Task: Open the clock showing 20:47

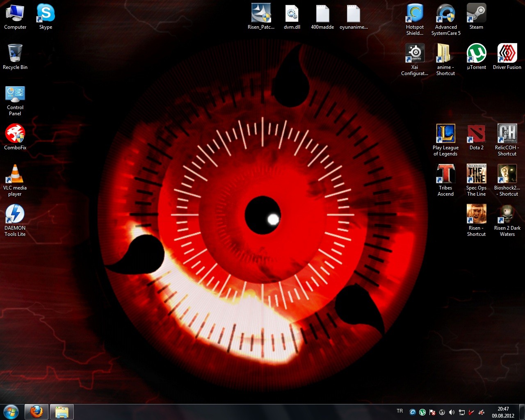Action: (503, 412)
